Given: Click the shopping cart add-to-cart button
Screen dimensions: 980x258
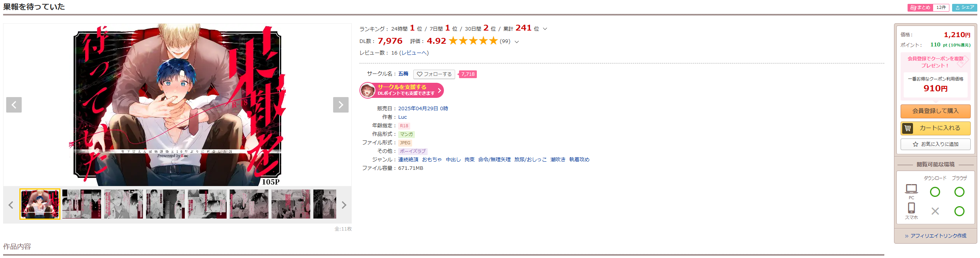Looking at the screenshot, I should 935,128.
